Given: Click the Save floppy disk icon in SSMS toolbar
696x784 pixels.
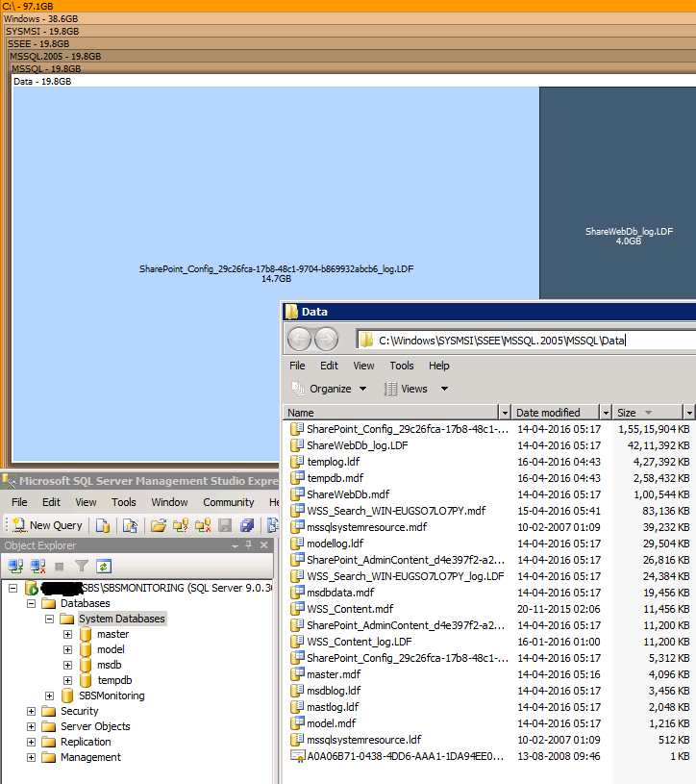Looking at the screenshot, I should coord(225,525).
